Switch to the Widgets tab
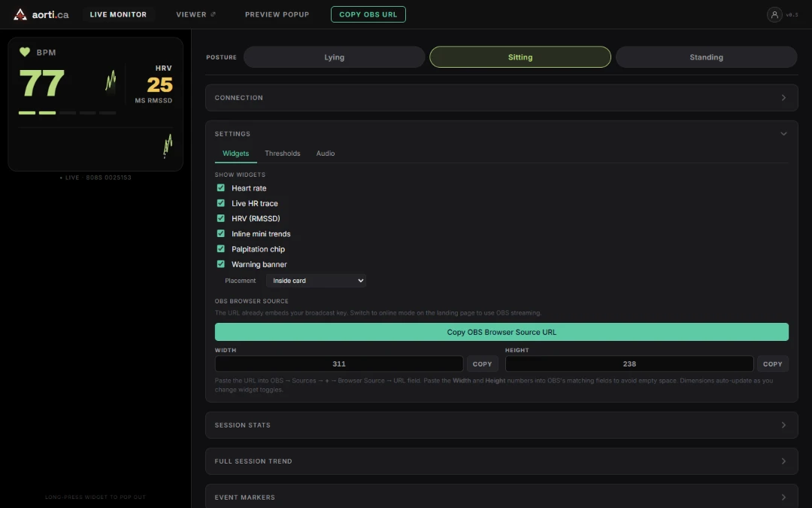This screenshot has width=812, height=508. pos(235,154)
